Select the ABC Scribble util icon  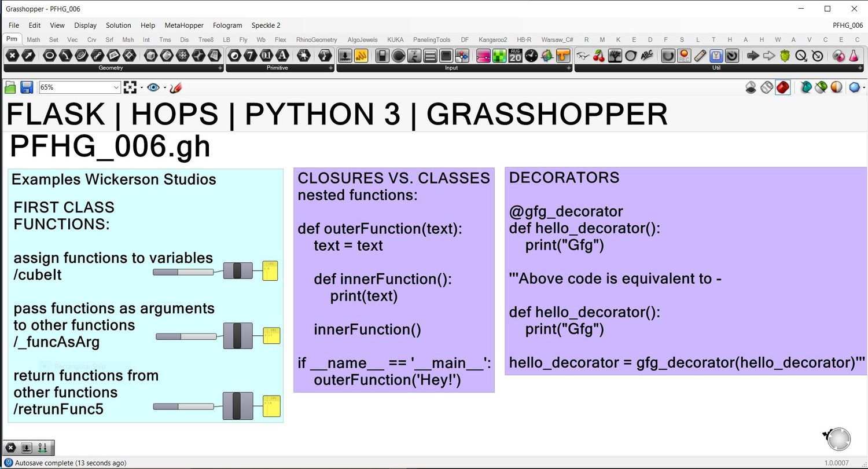click(x=647, y=56)
